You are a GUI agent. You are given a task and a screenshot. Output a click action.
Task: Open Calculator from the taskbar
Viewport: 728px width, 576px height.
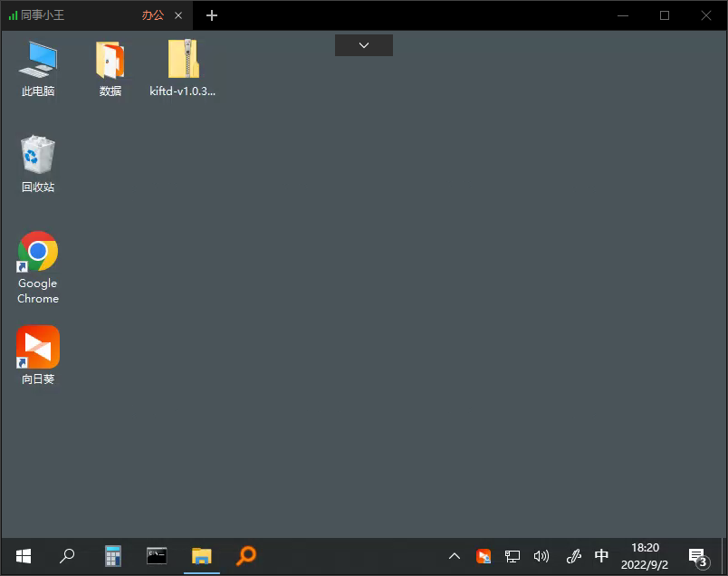click(x=113, y=556)
